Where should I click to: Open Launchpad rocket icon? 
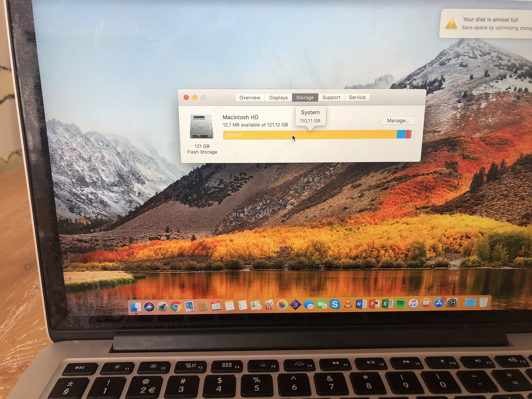(x=162, y=307)
